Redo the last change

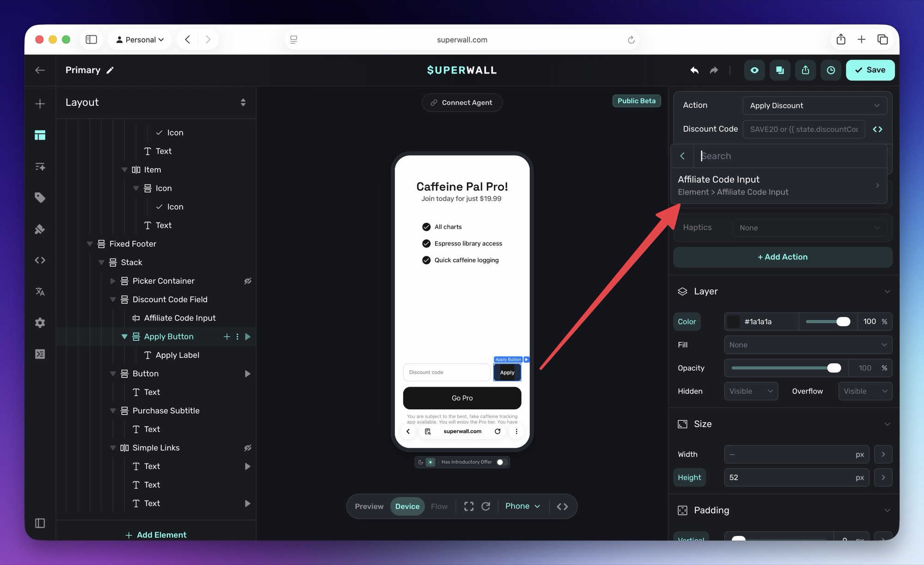click(x=714, y=70)
